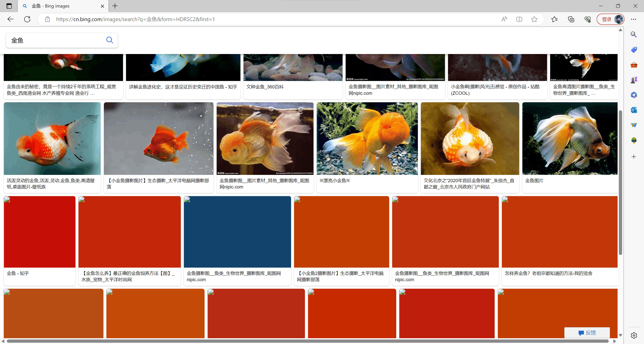Open sidebar Shopping tag icon
Screen dimensions: 644x344
tap(634, 50)
